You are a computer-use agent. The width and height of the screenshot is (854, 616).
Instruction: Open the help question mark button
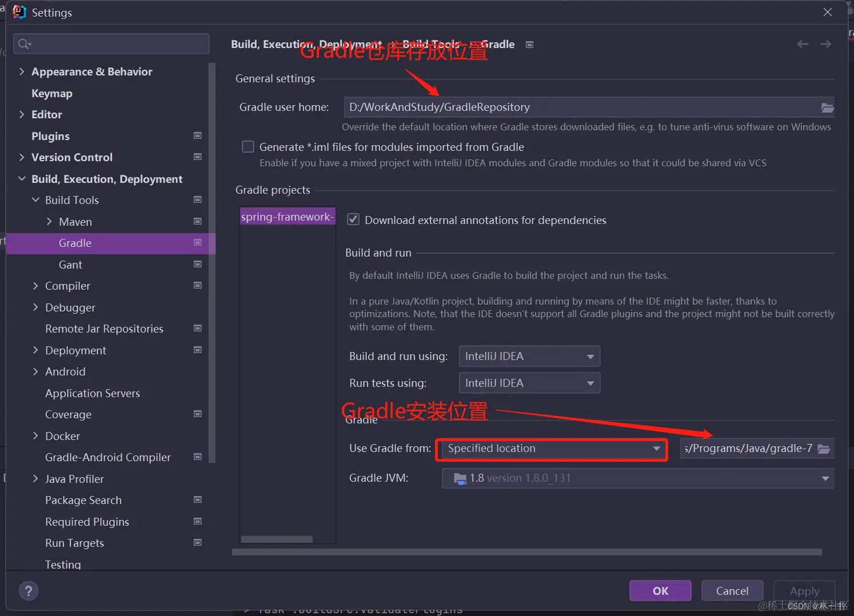point(29,591)
